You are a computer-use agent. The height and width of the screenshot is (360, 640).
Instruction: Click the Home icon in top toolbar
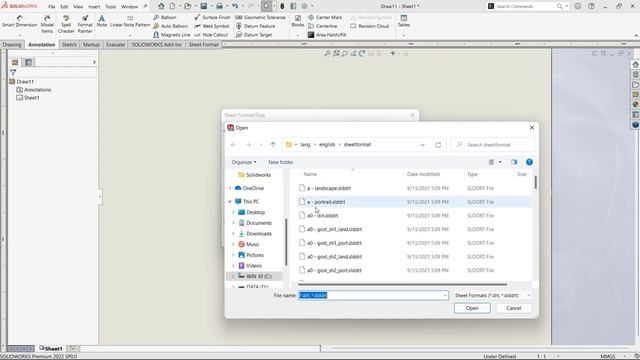161,6
